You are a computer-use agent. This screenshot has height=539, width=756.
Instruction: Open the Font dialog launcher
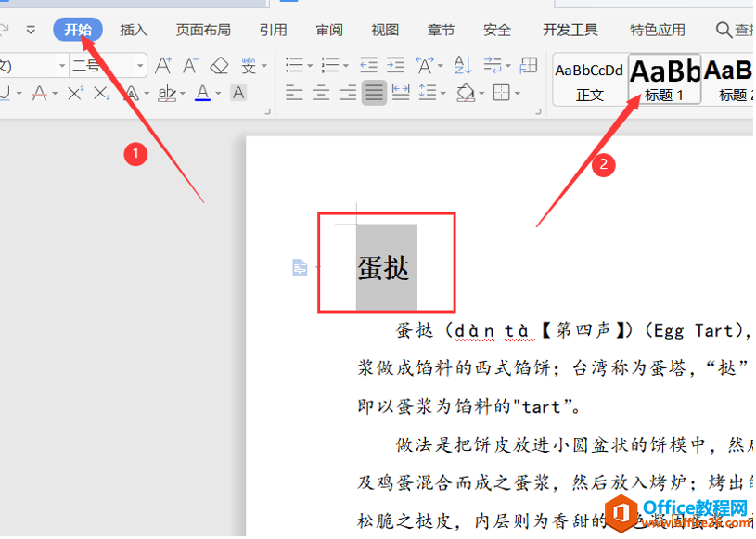click(x=267, y=112)
